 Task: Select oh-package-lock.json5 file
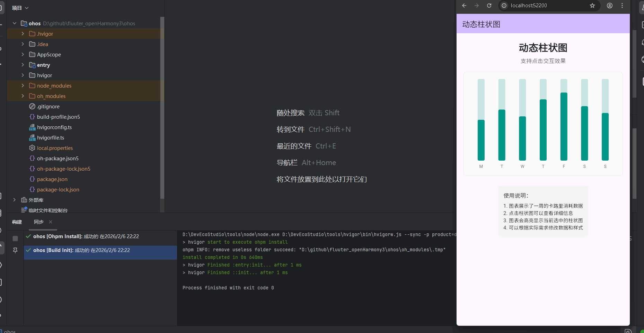tap(64, 169)
